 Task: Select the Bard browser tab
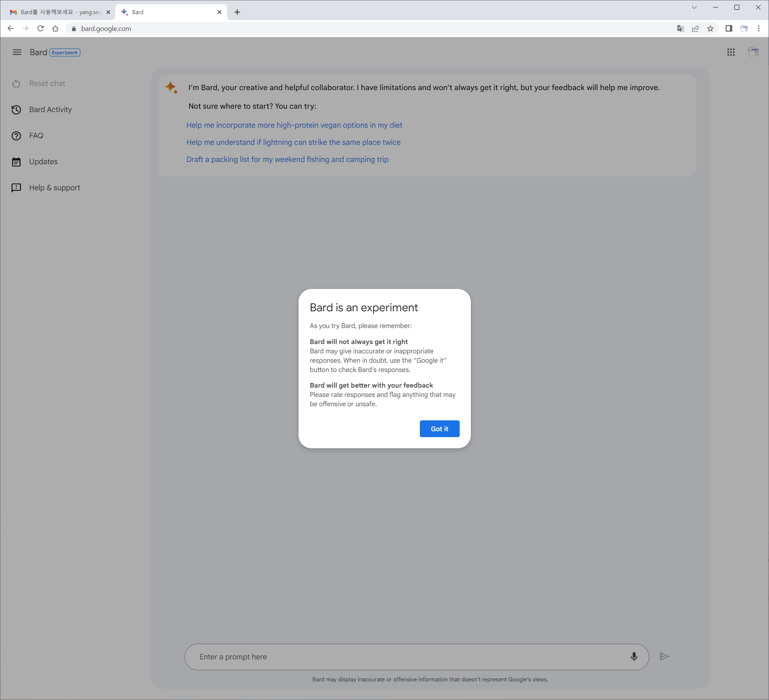point(171,12)
